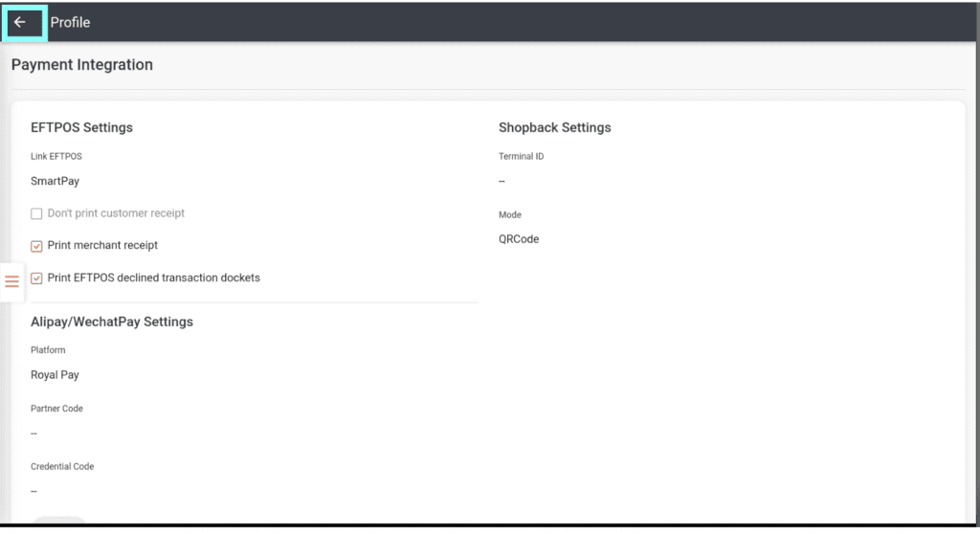Toggle Print EFTPOS declined transaction dockets
The width and height of the screenshot is (980, 533).
point(36,278)
